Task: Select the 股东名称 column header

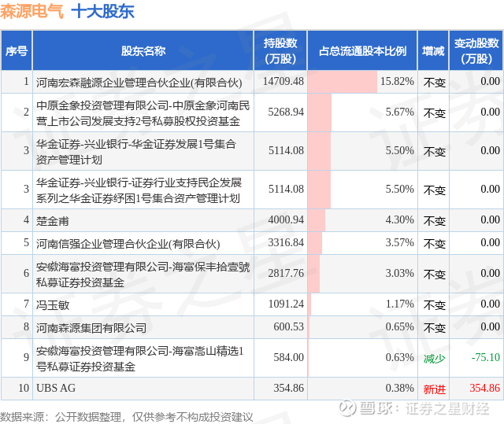Action: pos(143,50)
